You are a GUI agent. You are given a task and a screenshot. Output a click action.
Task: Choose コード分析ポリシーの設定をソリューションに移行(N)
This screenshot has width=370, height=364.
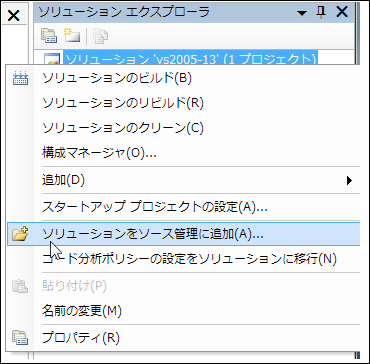[x=184, y=258]
